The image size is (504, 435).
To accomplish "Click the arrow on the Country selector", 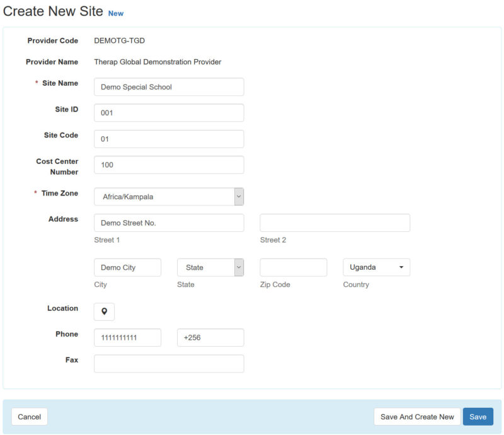I will (x=402, y=267).
